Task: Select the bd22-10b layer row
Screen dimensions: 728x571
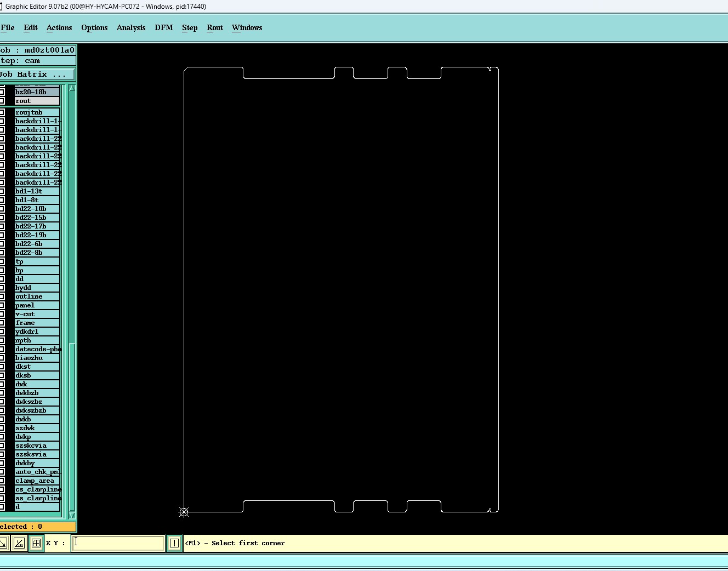Action: (x=37, y=209)
